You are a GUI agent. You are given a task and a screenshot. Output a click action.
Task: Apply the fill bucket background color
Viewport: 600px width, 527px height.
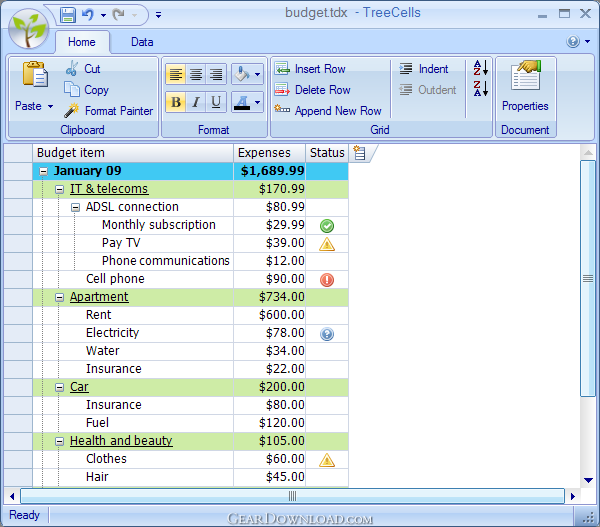coord(242,74)
